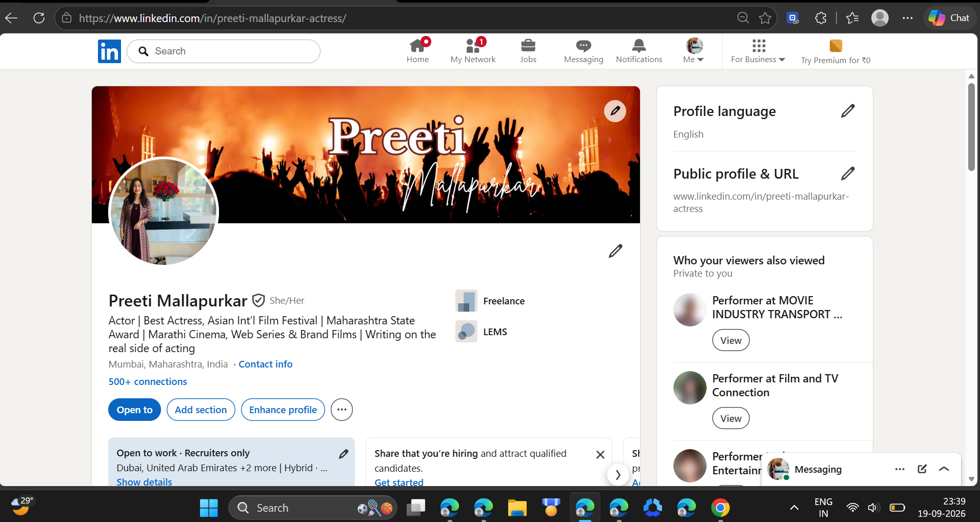This screenshot has height=522, width=980.
Task: Show hidden system tray icons
Action: [x=794, y=508]
